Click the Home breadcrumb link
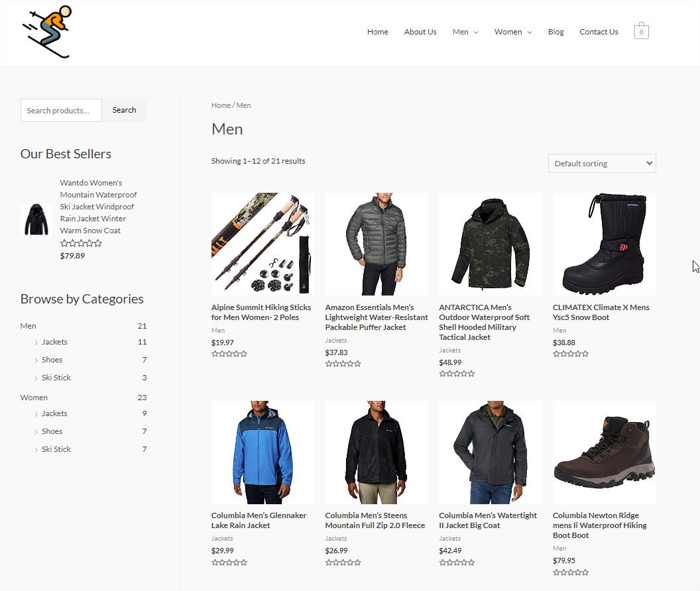This screenshot has width=700, height=591. [221, 105]
